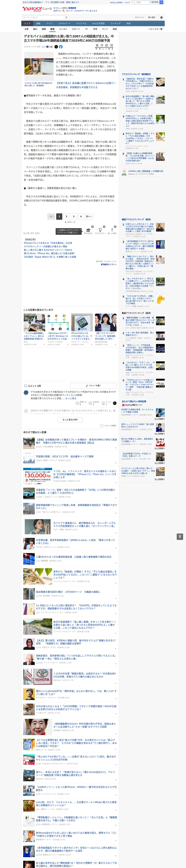Open the 科学 category tab

pyautogui.click(x=95, y=29)
